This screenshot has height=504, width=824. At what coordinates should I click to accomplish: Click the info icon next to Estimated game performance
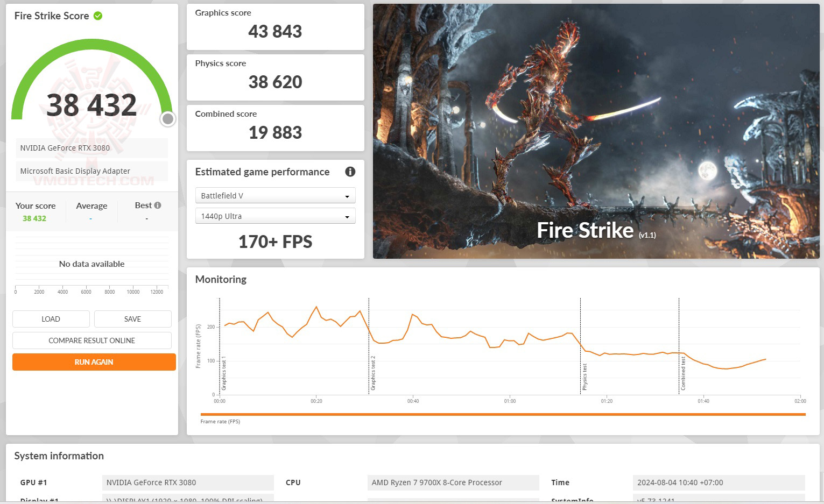(x=350, y=172)
